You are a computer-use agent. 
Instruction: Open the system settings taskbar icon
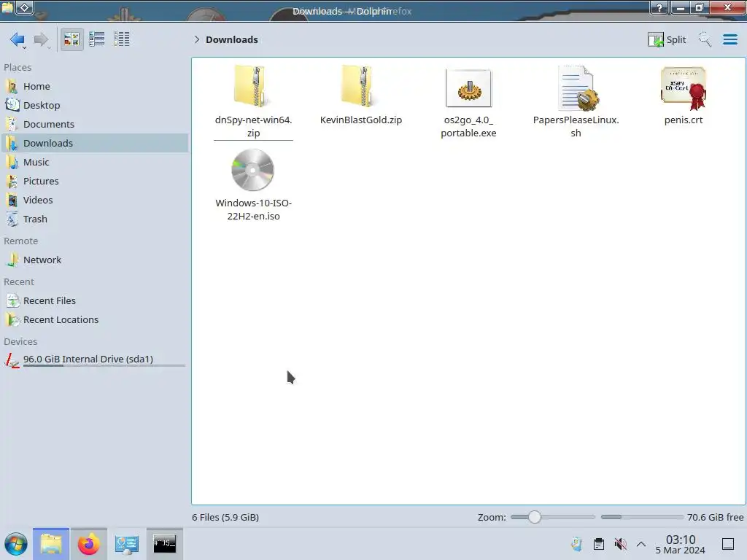click(x=127, y=544)
